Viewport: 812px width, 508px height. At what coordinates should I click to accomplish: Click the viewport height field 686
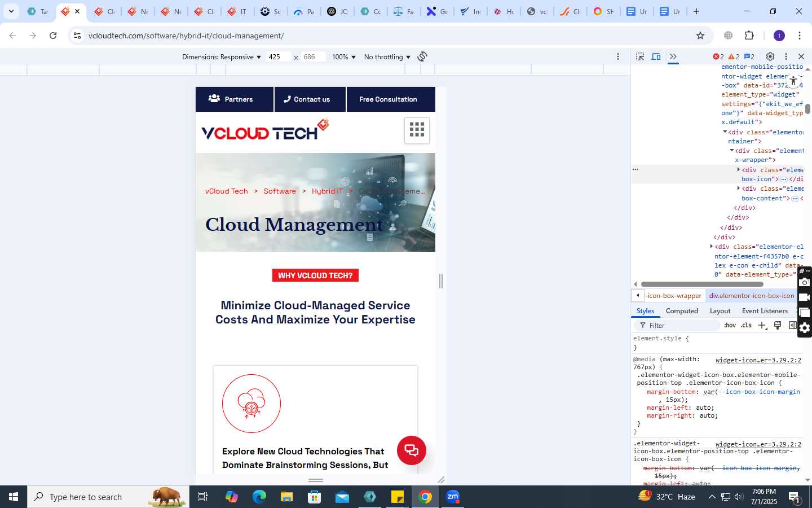(x=314, y=57)
